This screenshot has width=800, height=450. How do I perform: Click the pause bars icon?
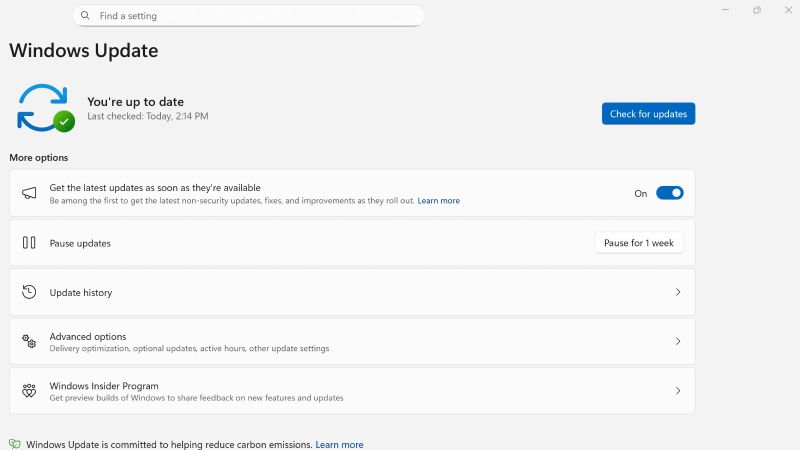click(29, 242)
